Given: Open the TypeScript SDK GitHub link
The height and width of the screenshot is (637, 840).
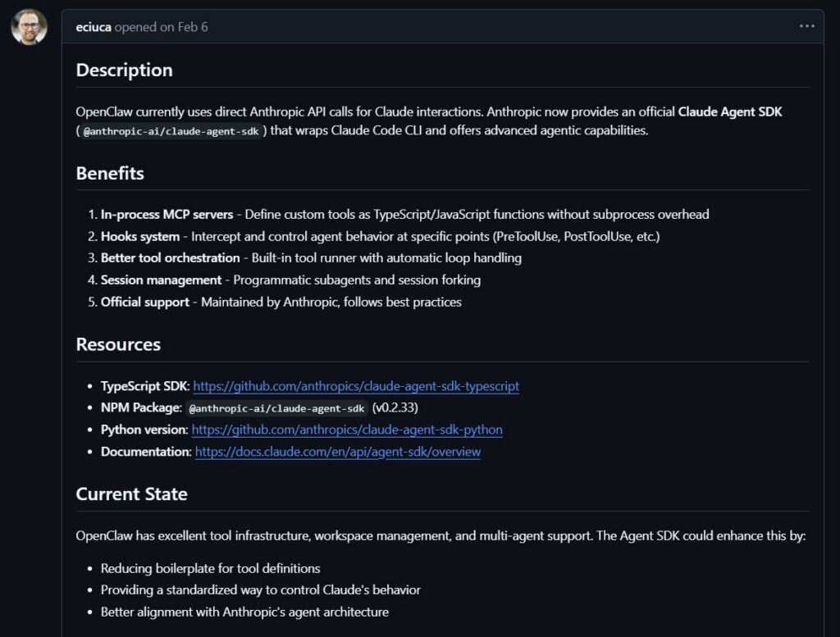Looking at the screenshot, I should pyautogui.click(x=356, y=386).
